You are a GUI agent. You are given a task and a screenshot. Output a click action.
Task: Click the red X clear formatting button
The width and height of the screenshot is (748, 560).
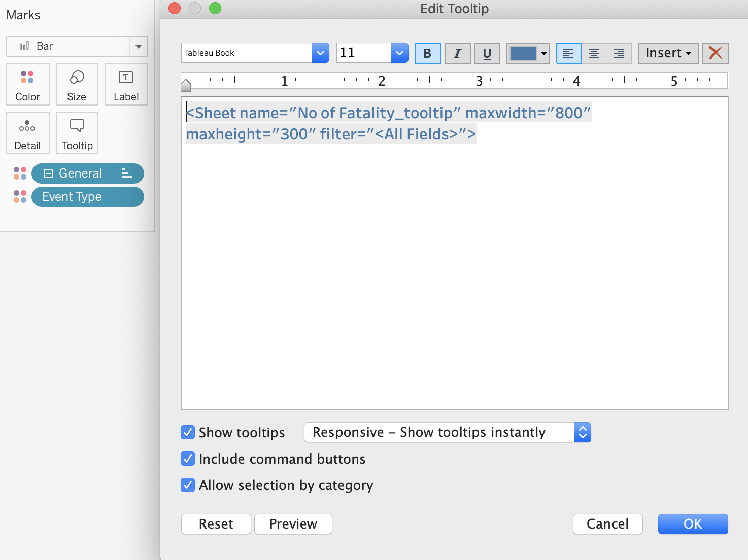click(x=715, y=53)
